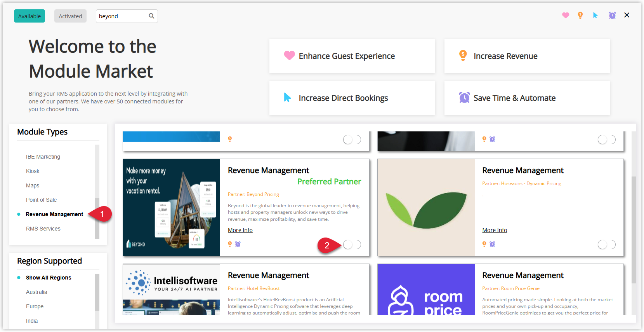Click 'Partner: Room Price Genie' text
Screen dimensions: 644x332
pos(511,288)
